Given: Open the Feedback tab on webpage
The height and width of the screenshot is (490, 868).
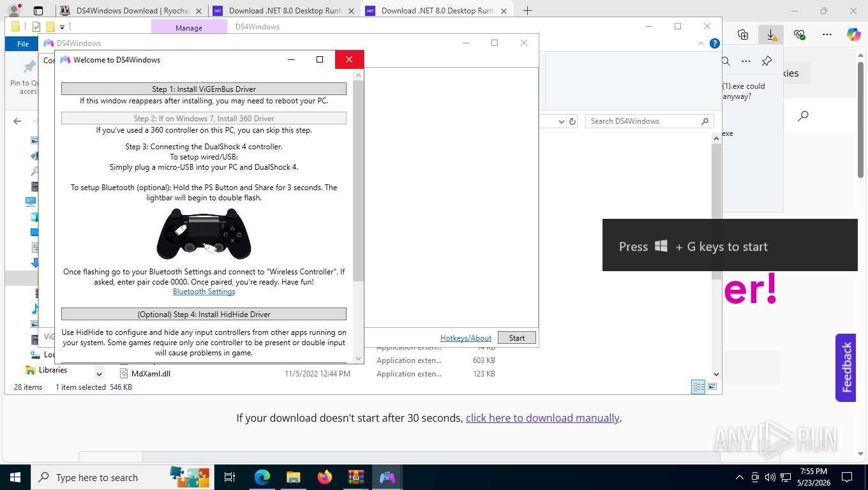Looking at the screenshot, I should pos(846,367).
